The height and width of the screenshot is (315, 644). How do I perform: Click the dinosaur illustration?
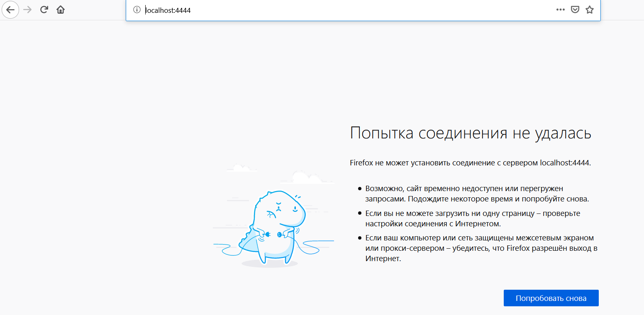(274, 216)
